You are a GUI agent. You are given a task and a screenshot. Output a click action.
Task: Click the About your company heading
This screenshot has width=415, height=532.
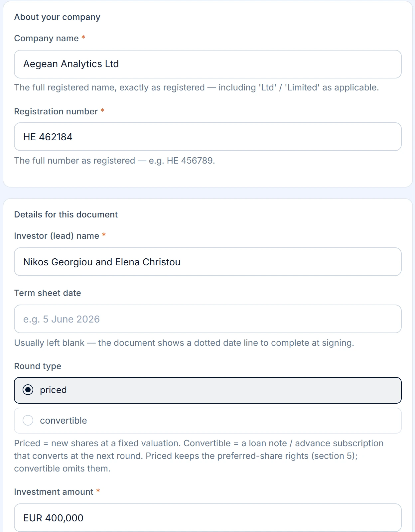tap(57, 17)
